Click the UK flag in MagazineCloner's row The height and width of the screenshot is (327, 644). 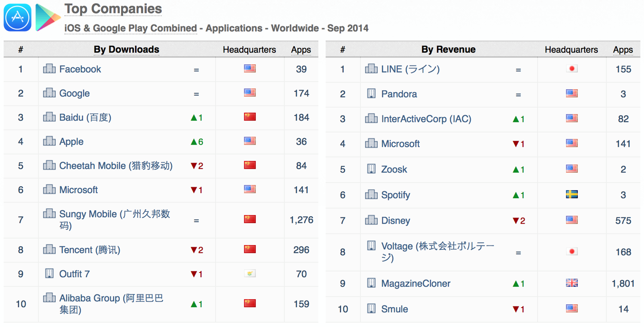click(572, 283)
